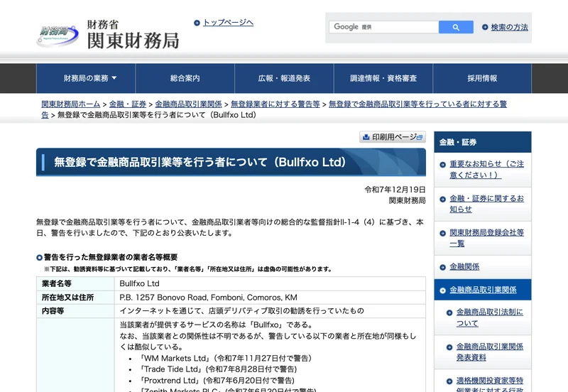This screenshot has width=568, height=392.
Task: Click the 印刷用ページ print button
Action: (x=393, y=137)
